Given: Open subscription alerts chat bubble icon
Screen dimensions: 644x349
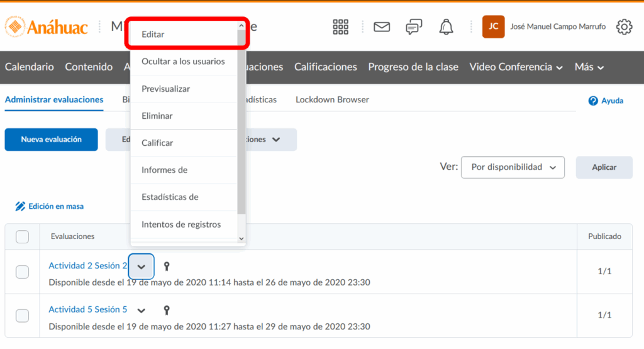Looking at the screenshot, I should 414,26.
